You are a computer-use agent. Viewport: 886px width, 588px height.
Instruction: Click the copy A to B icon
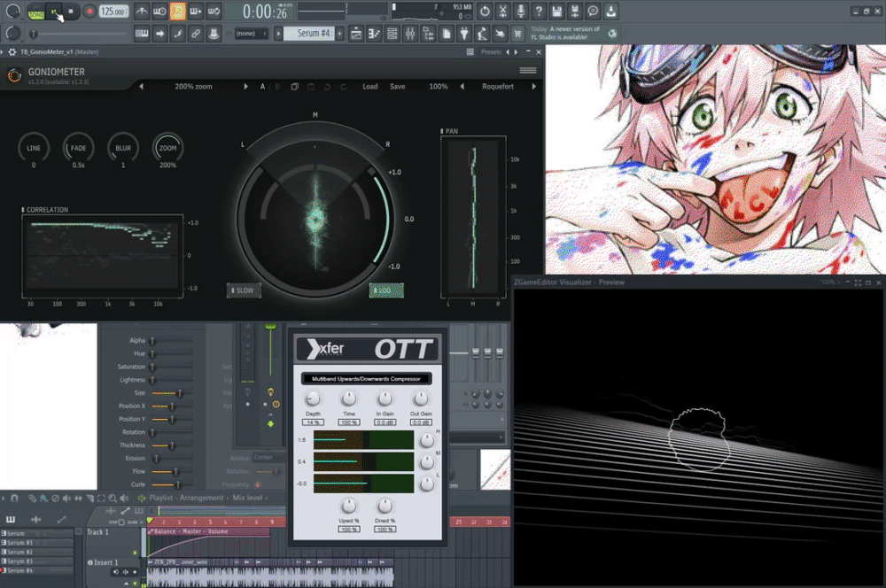294,87
